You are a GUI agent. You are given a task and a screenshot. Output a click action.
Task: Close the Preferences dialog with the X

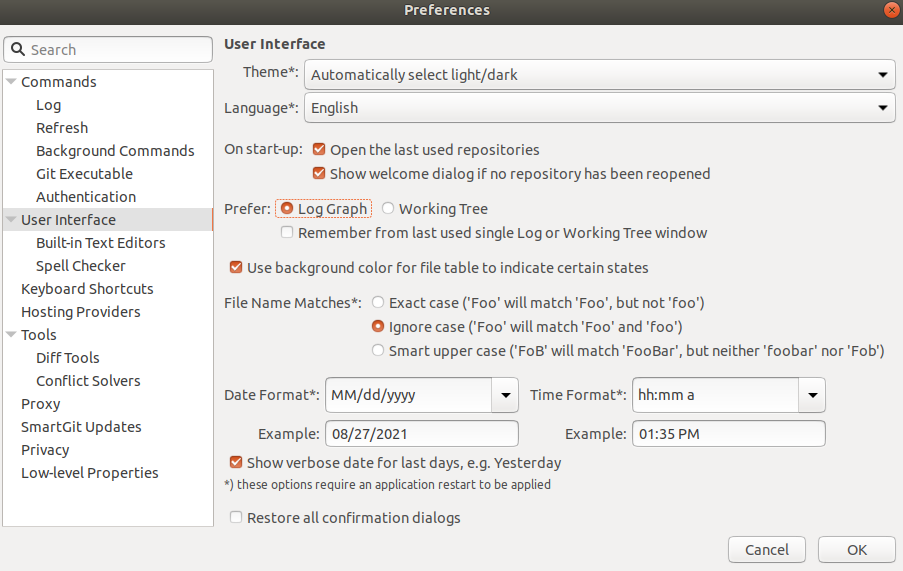click(891, 10)
